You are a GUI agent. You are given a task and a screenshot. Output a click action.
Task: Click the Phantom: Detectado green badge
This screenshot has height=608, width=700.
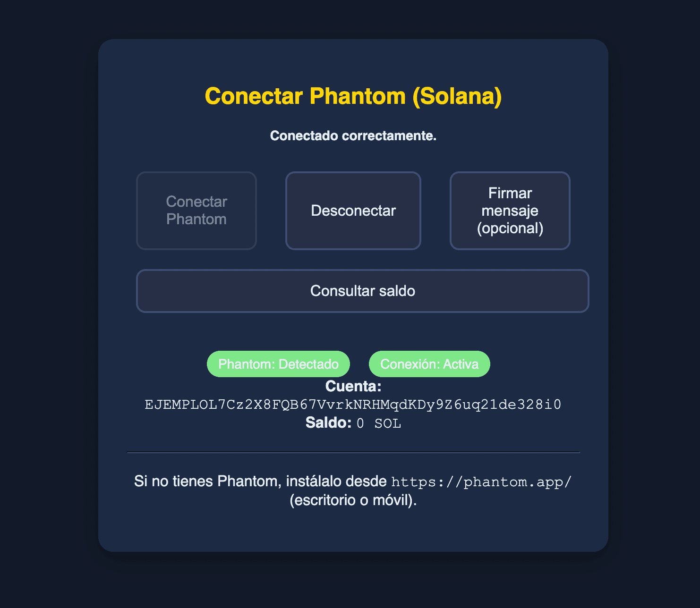coord(278,364)
